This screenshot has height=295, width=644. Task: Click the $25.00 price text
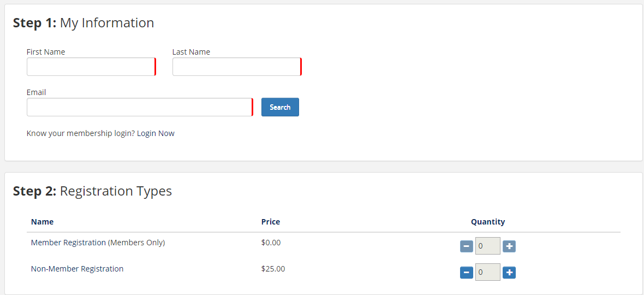(273, 269)
